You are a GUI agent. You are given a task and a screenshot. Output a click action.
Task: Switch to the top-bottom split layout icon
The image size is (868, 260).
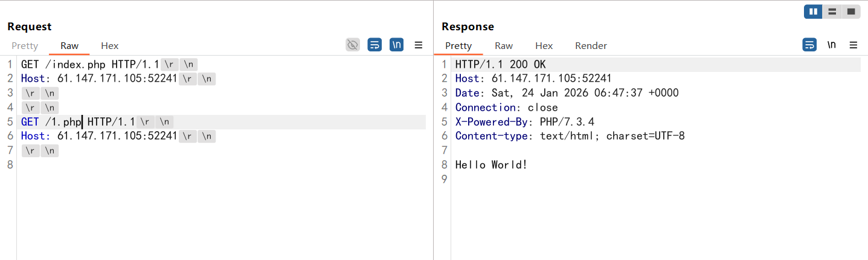[832, 11]
